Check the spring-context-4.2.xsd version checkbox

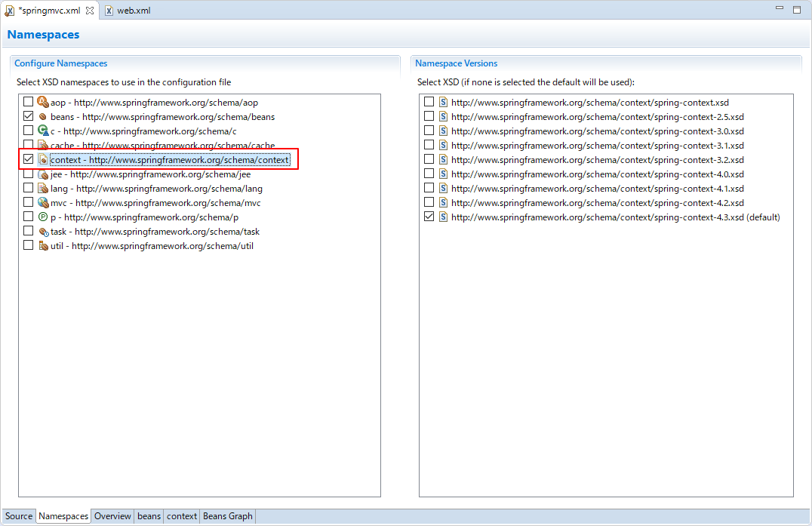click(x=429, y=202)
